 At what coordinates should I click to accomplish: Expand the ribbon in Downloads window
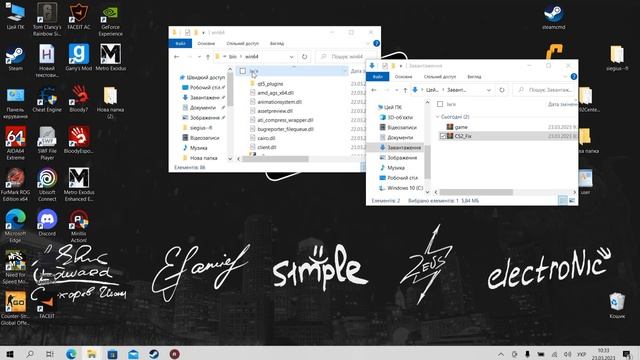(565, 76)
